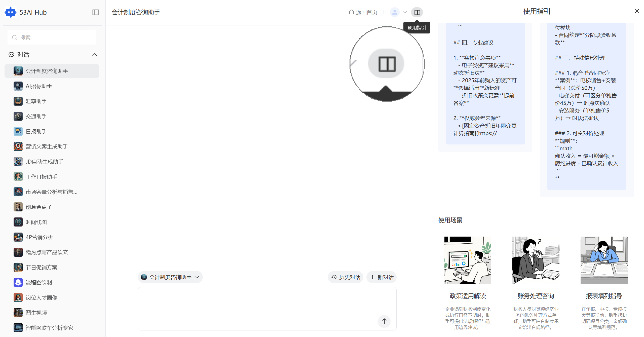Open 营销文案生成助手 conversation
This screenshot has width=644, height=337.
pos(52,146)
